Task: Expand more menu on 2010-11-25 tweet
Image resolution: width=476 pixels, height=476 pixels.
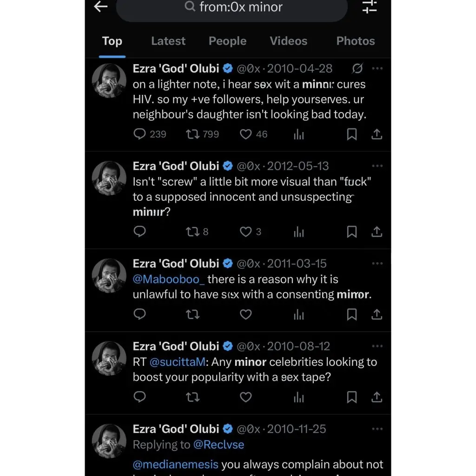Action: click(377, 429)
